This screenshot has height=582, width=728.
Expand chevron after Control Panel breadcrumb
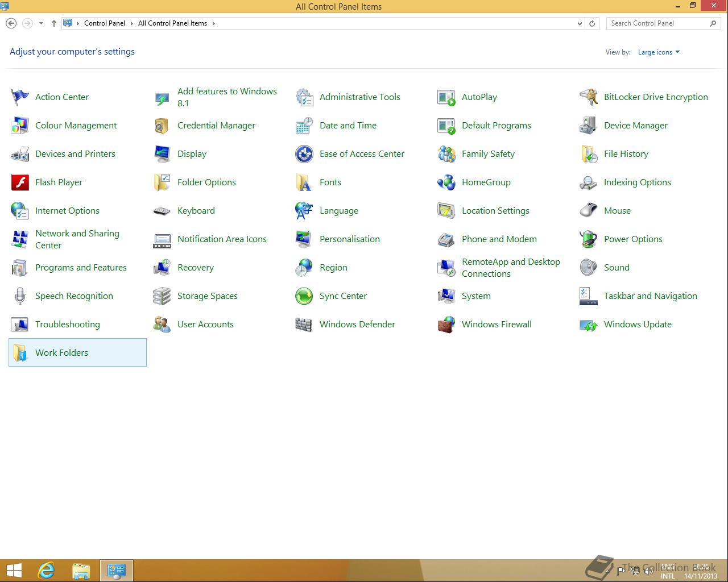pyautogui.click(x=131, y=23)
